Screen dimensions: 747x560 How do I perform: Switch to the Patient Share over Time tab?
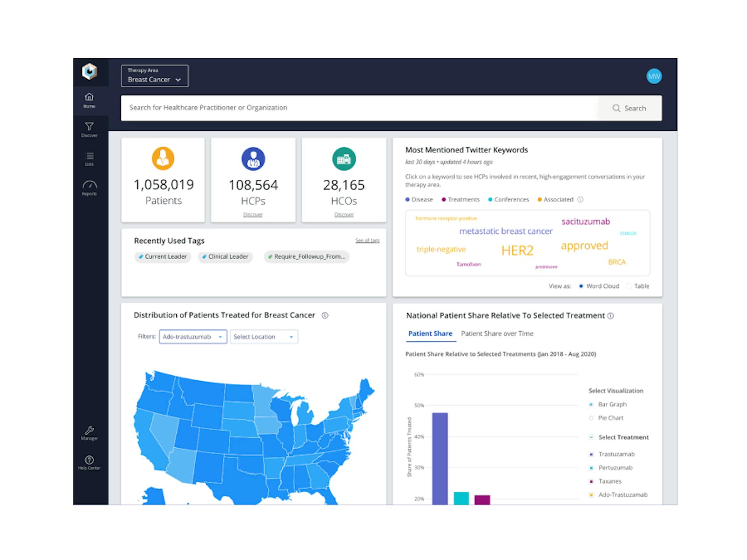pos(497,333)
